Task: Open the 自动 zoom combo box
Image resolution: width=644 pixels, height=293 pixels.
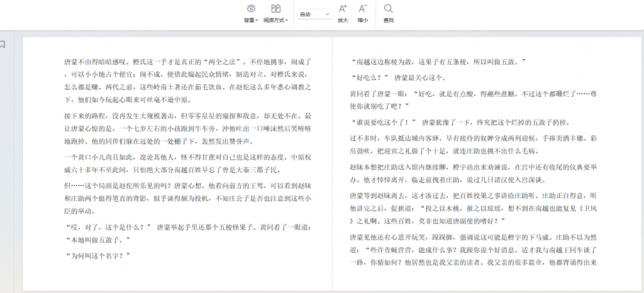Action: pyautogui.click(x=315, y=14)
